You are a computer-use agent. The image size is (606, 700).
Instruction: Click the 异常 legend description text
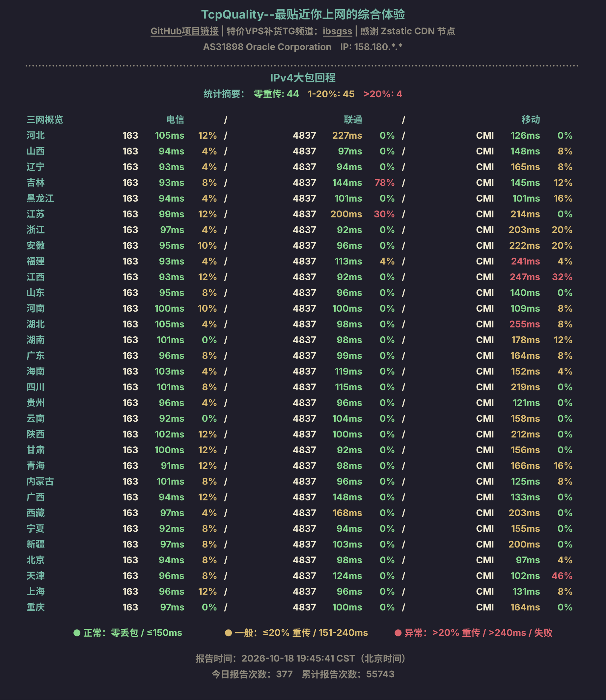tap(479, 633)
